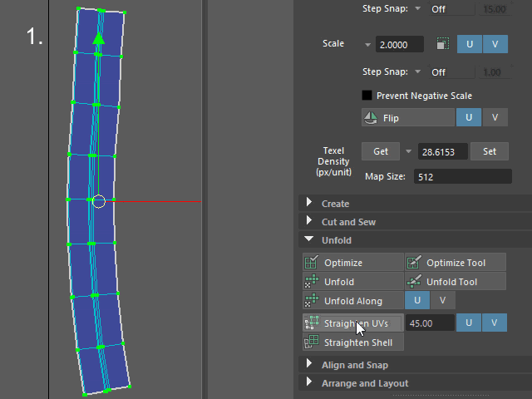532x399 pixels.
Task: Toggle the V direction for Flip
Action: coord(495,117)
